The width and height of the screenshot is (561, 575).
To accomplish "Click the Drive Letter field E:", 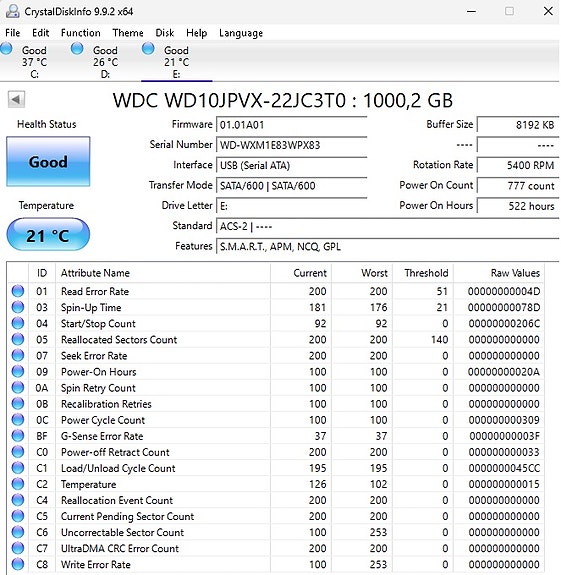I will point(292,206).
